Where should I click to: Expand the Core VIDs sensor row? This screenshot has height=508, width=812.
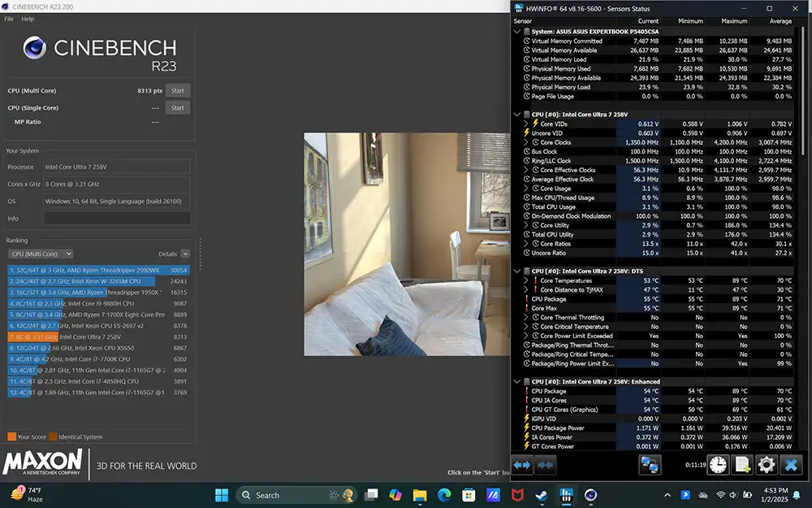[x=526, y=124]
